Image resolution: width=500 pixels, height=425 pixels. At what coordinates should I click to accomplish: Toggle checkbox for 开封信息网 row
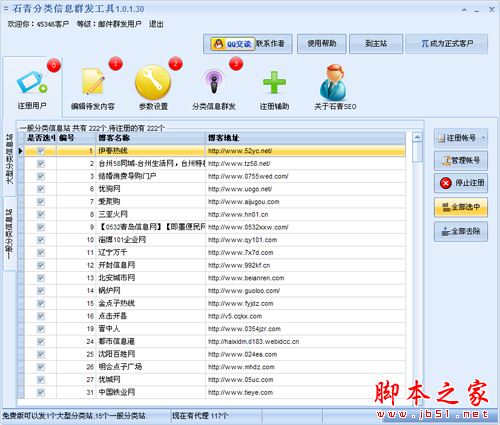click(41, 265)
